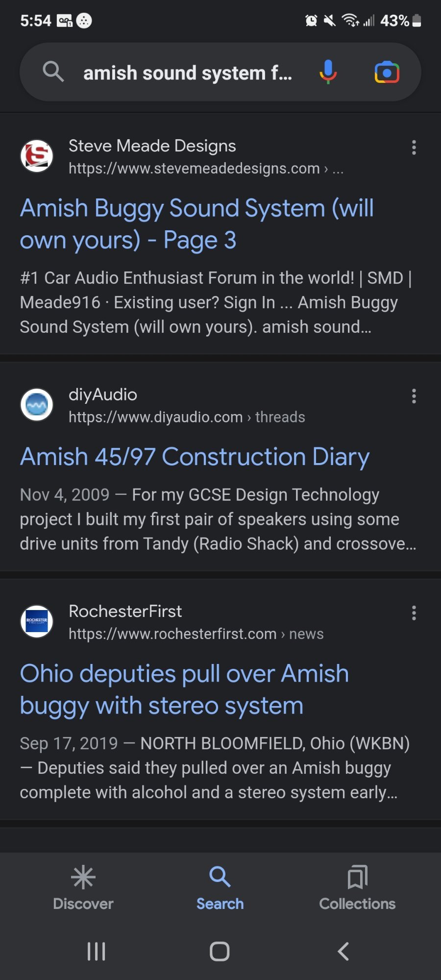Tap the diyAudio URL breadcrumb

pos(187,417)
